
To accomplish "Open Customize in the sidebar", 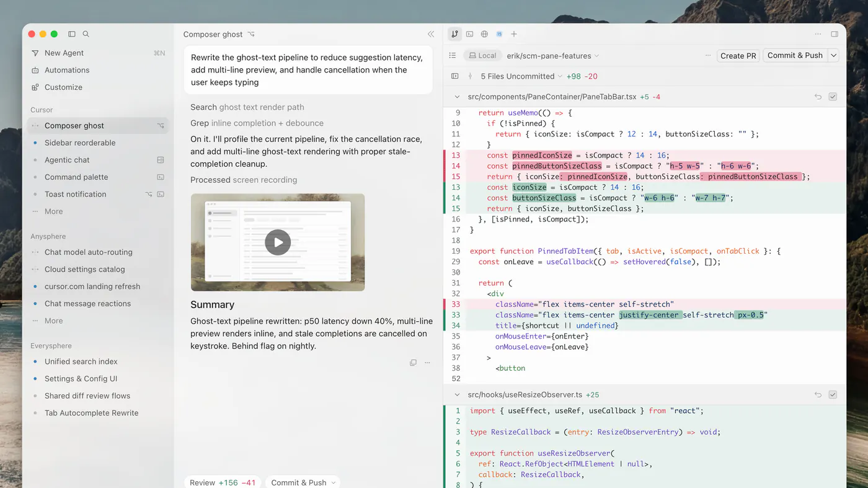I will [x=98, y=87].
